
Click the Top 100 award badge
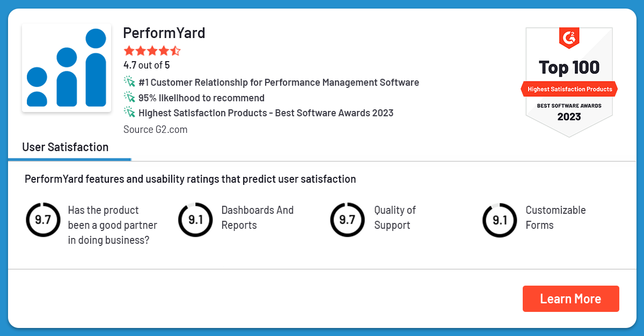click(569, 67)
